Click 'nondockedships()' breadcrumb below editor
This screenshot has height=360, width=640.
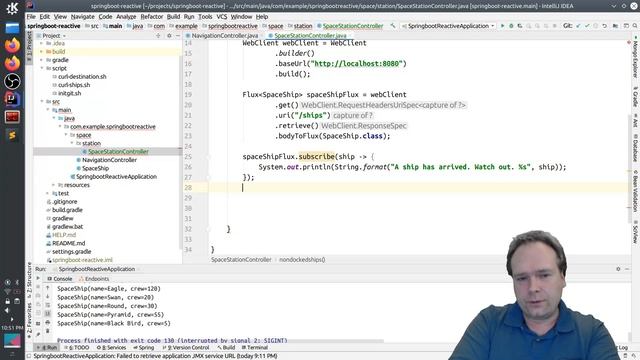point(302,260)
